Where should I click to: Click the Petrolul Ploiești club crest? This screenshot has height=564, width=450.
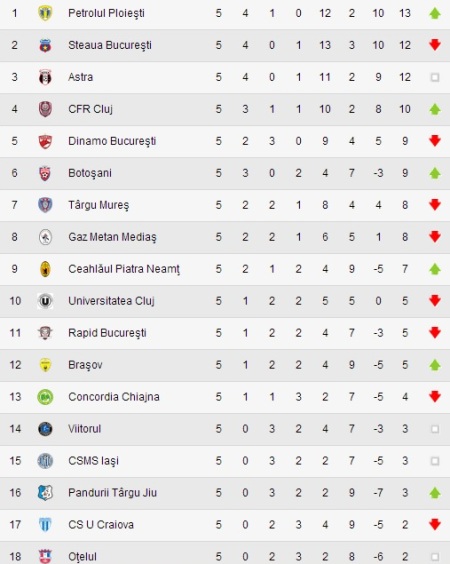pyautogui.click(x=45, y=13)
